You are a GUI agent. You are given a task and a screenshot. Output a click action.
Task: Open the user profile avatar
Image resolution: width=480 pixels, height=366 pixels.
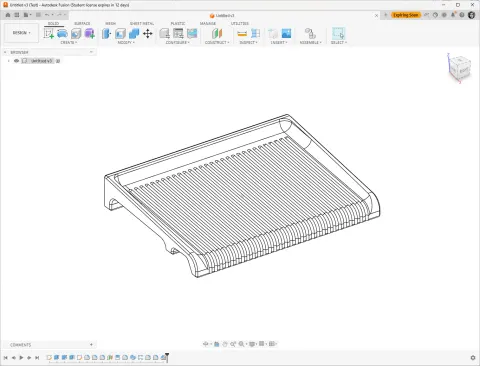(471, 15)
